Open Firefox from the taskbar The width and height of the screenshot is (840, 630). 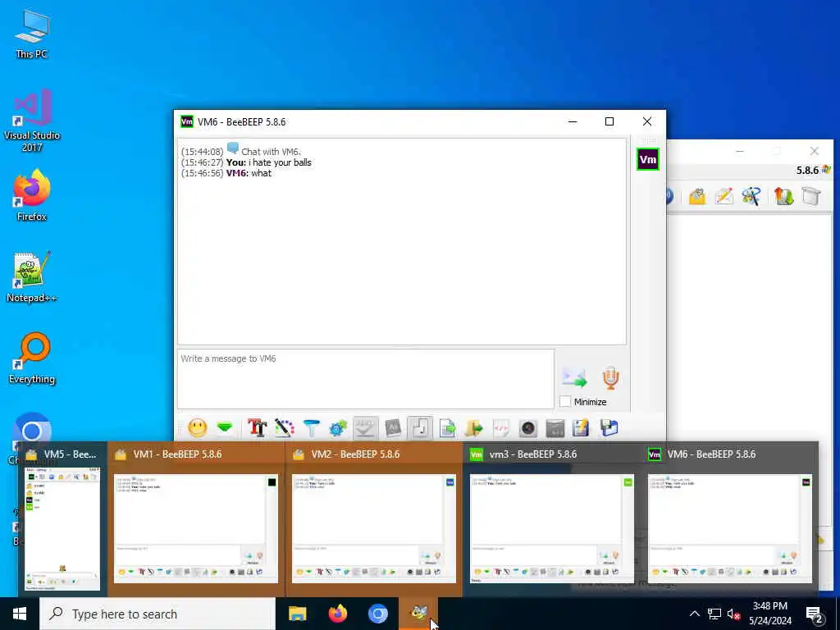[x=337, y=614]
